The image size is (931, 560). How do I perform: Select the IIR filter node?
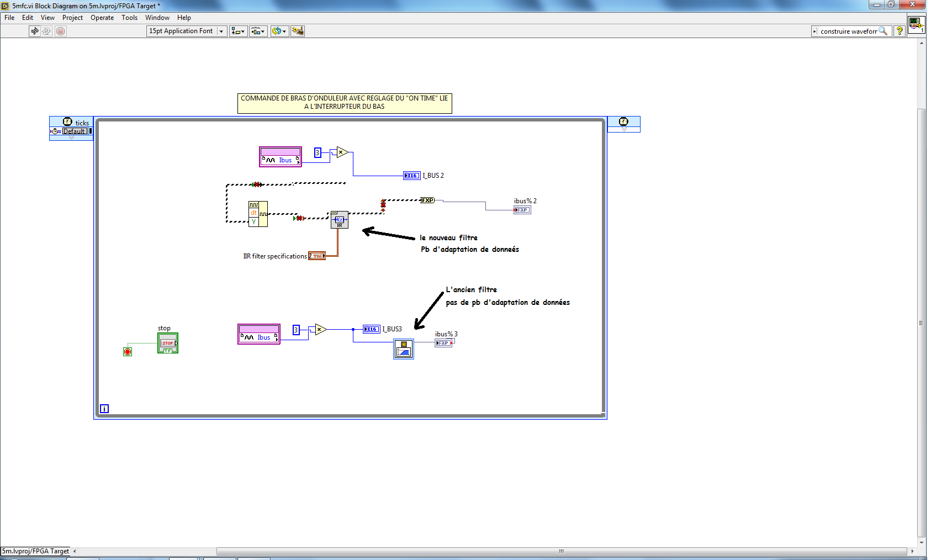tap(340, 219)
